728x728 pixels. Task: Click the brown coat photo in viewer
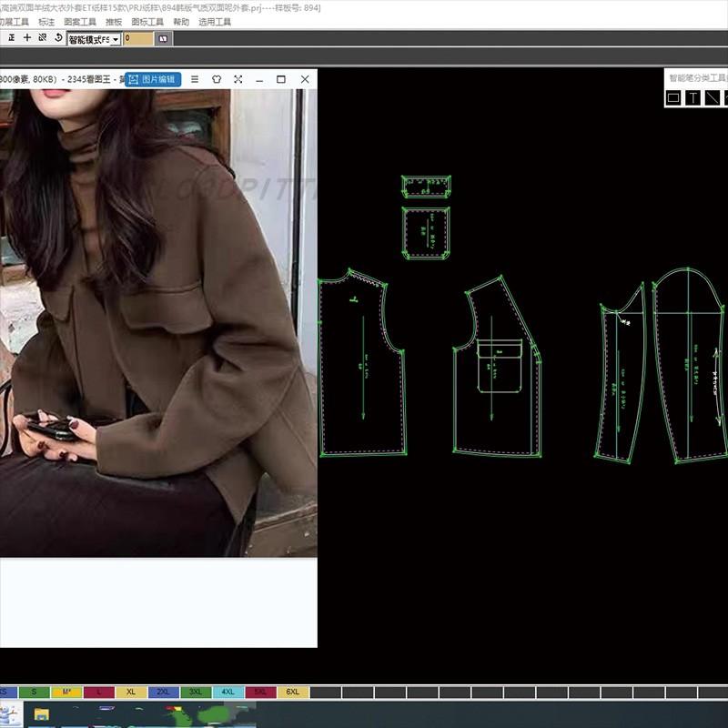158,323
